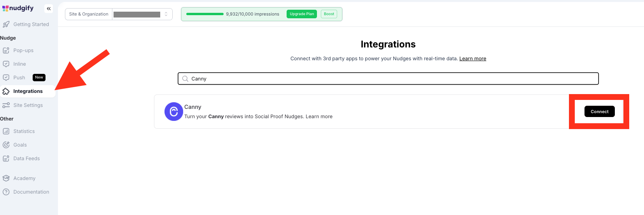Click the Nudgify logo

[18, 8]
